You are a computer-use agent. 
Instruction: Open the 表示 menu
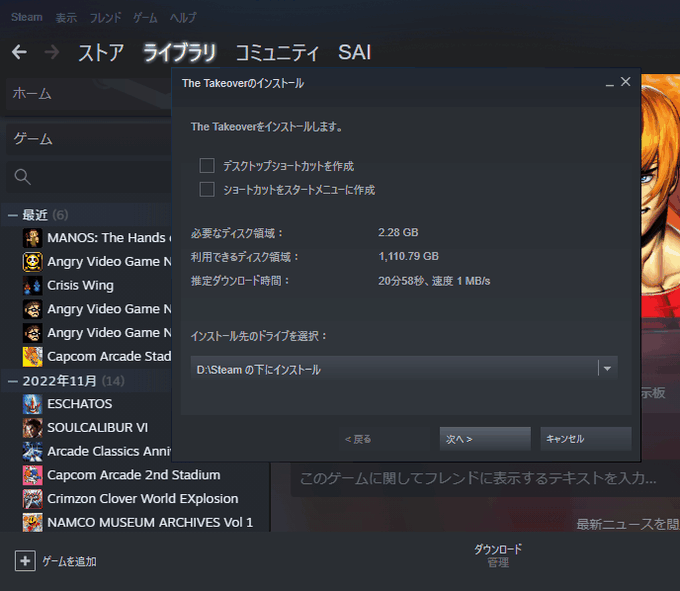66,18
